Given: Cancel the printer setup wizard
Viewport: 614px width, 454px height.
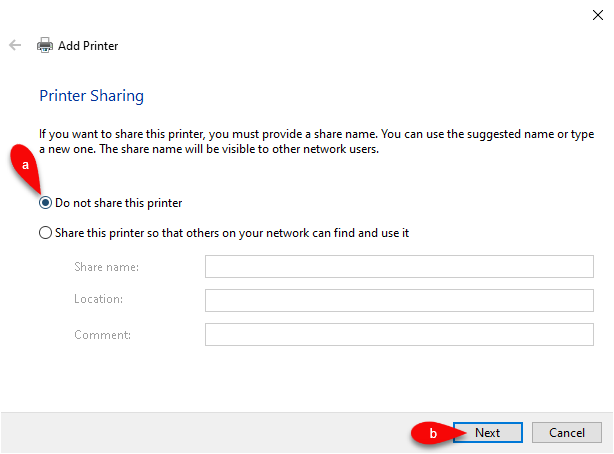Looking at the screenshot, I should pos(567,432).
